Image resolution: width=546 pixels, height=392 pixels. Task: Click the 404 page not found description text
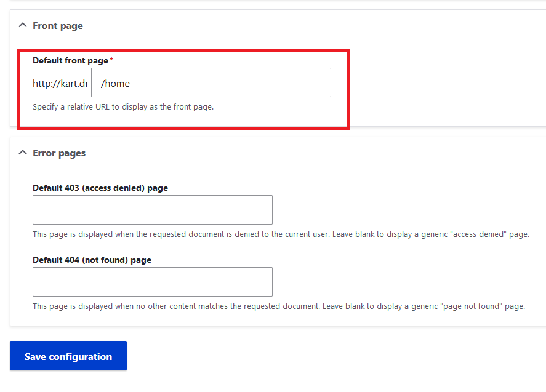coord(278,306)
